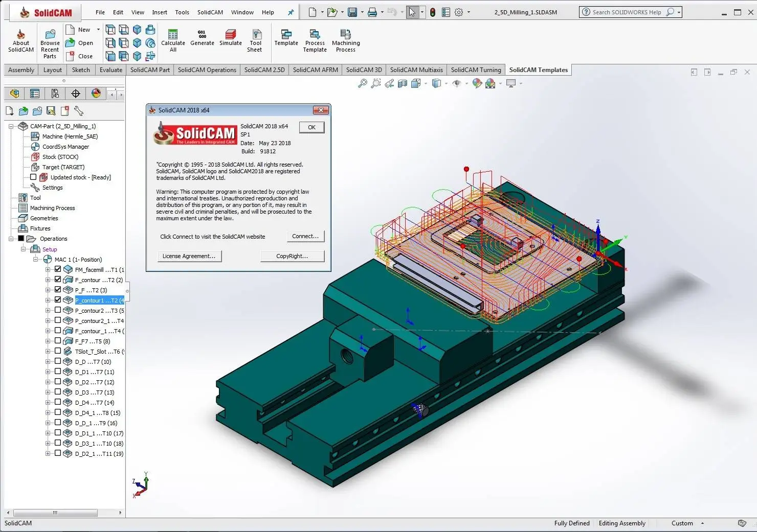Open the Insert menu
The height and width of the screenshot is (532, 757).
tap(160, 12)
